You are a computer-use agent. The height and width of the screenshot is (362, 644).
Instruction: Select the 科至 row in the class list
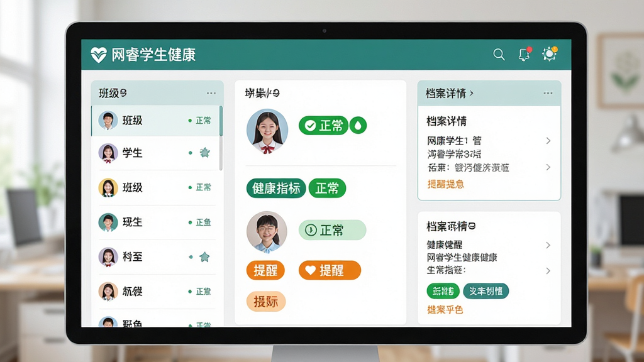click(156, 257)
